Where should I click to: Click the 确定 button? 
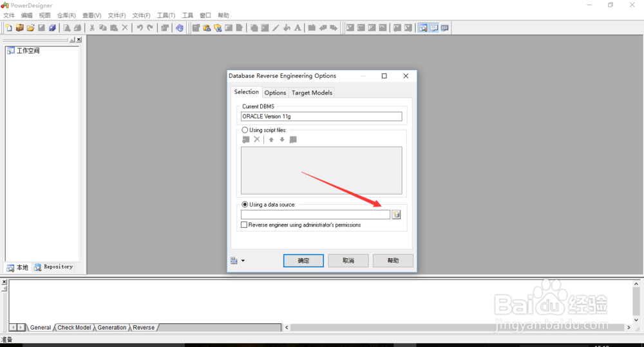303,260
